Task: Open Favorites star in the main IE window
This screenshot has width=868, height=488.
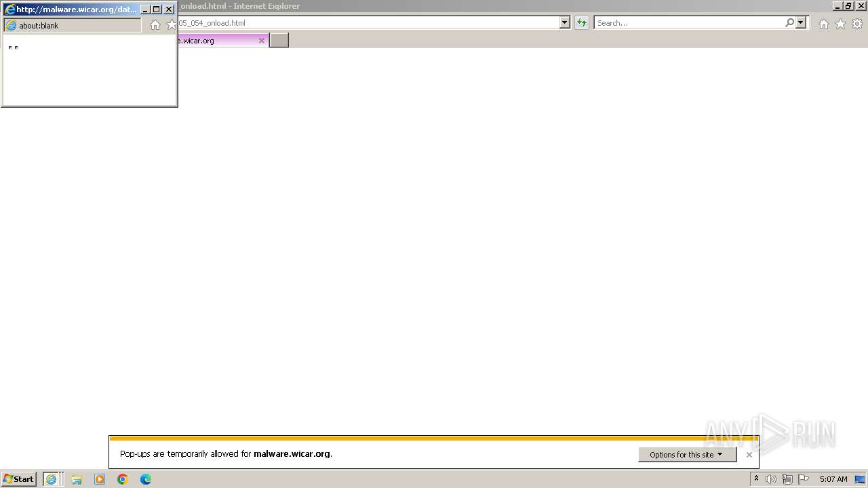Action: click(x=840, y=24)
